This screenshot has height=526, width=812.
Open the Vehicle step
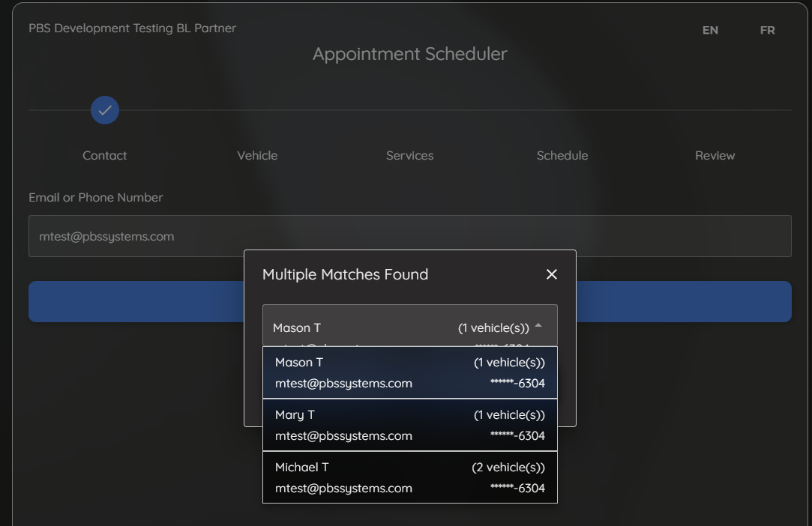257,156
